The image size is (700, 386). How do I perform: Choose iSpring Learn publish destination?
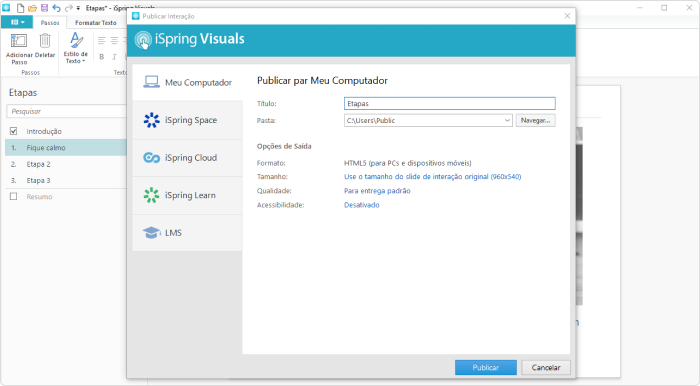[x=188, y=195]
